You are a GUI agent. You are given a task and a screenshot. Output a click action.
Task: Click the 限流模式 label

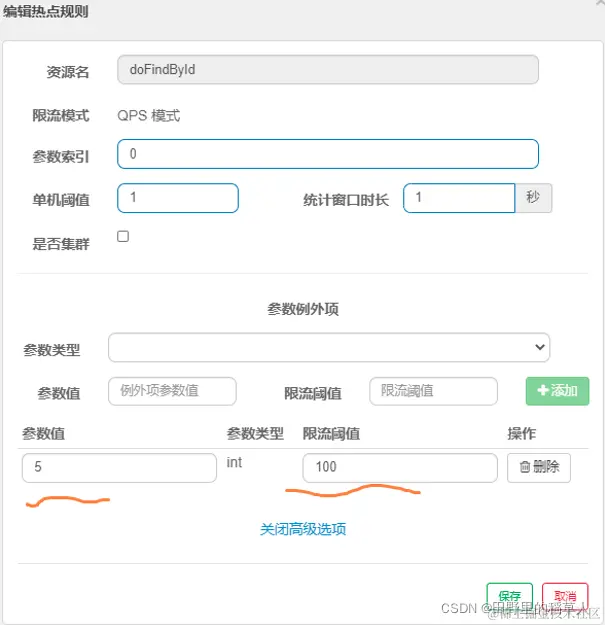tap(61, 116)
